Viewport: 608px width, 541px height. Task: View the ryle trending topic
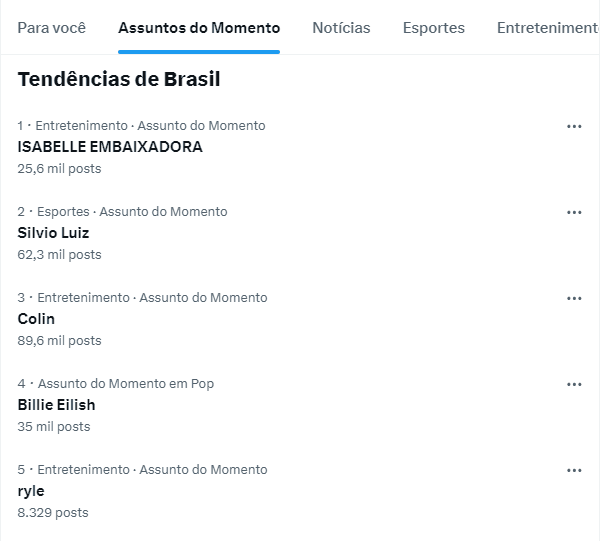31,491
